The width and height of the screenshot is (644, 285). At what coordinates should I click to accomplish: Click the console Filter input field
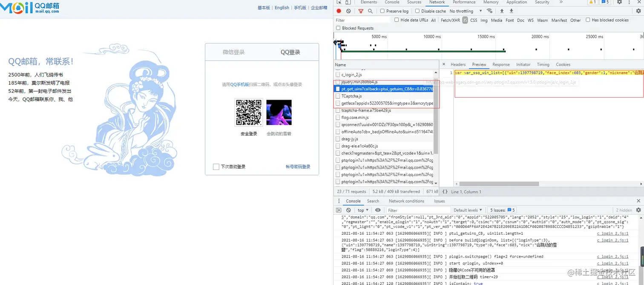[418, 210]
